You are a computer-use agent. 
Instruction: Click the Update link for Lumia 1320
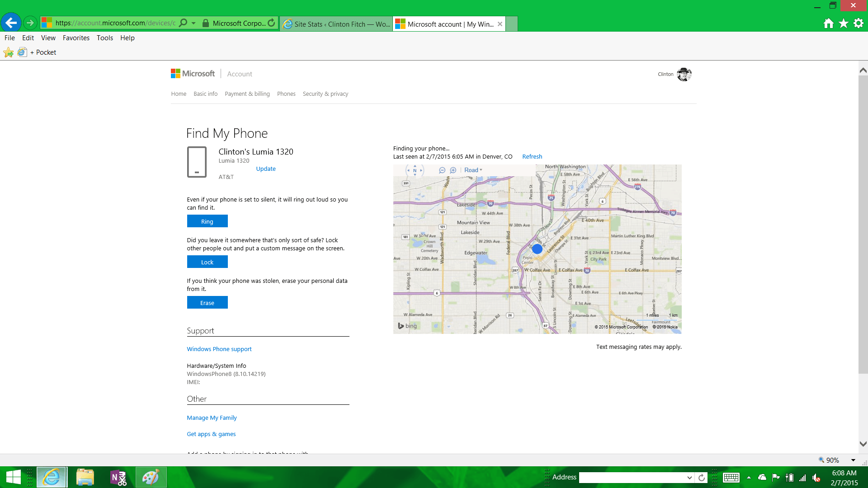[266, 169]
